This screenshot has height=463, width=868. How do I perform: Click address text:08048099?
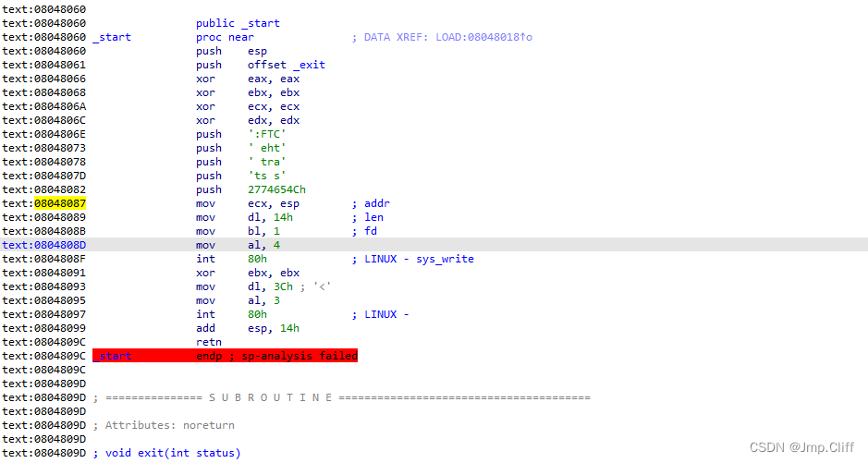pyautogui.click(x=44, y=328)
